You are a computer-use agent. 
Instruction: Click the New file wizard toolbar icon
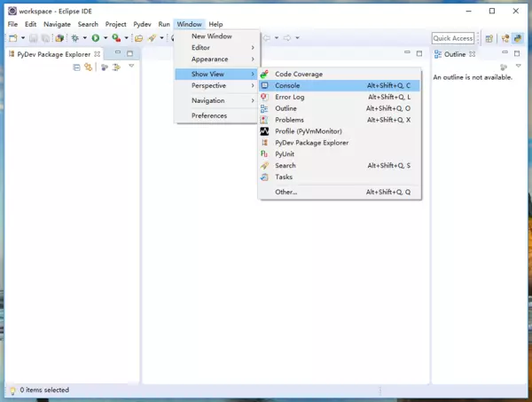tap(13, 38)
